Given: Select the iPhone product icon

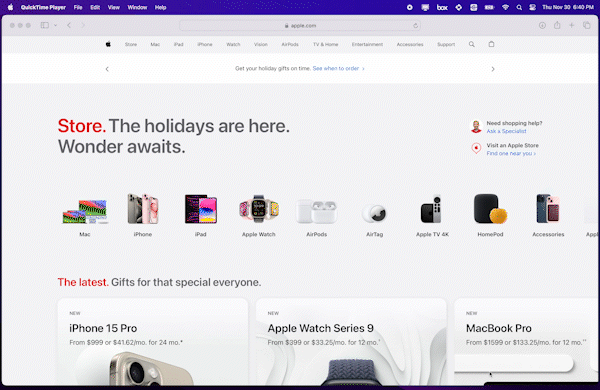Looking at the screenshot, I should click(x=143, y=209).
